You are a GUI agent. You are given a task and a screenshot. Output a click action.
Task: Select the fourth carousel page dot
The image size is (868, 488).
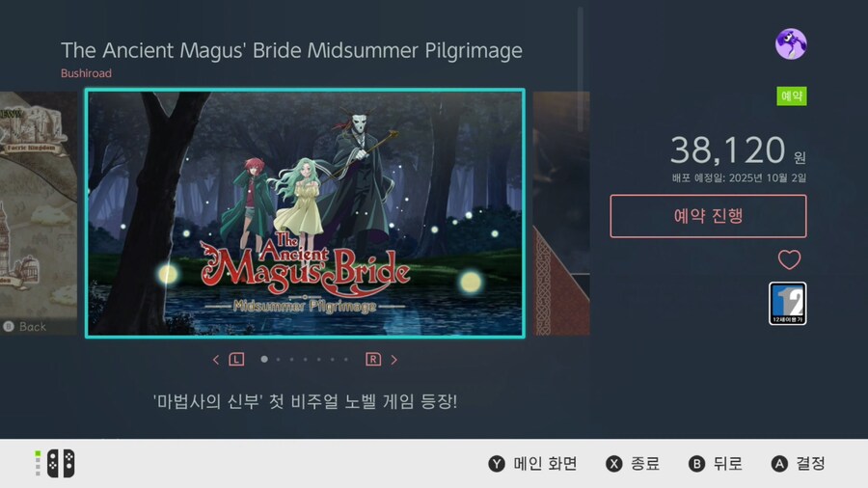(x=306, y=360)
